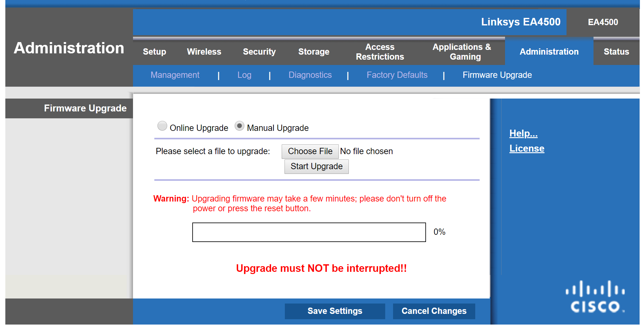Screen dimensions: 644x328
Task: Click the Cisco logo
Action: (595, 297)
